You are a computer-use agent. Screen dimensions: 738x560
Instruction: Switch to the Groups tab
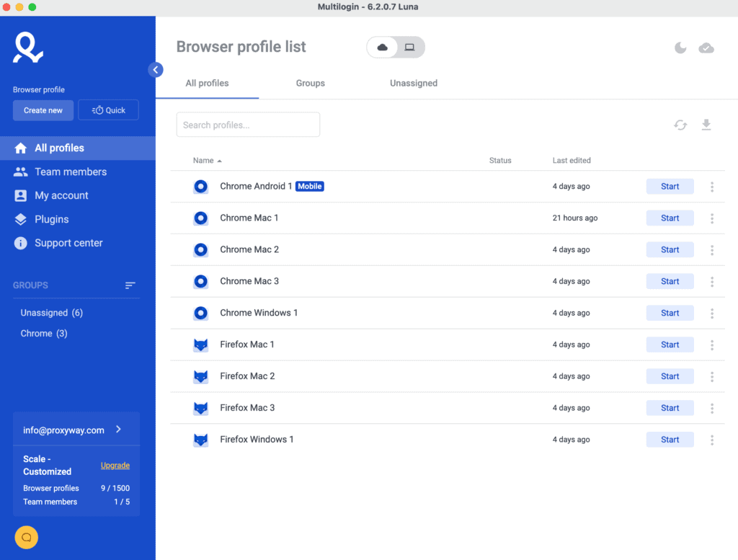[x=311, y=83]
